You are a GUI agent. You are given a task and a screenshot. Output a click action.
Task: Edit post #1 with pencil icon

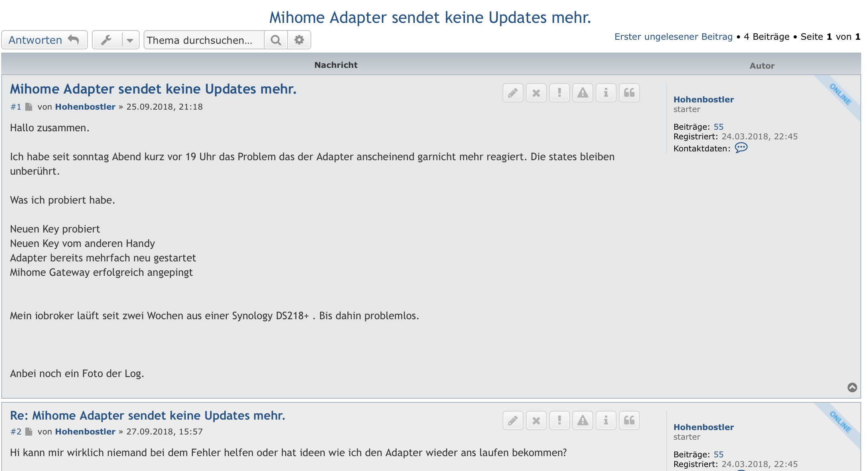513,93
